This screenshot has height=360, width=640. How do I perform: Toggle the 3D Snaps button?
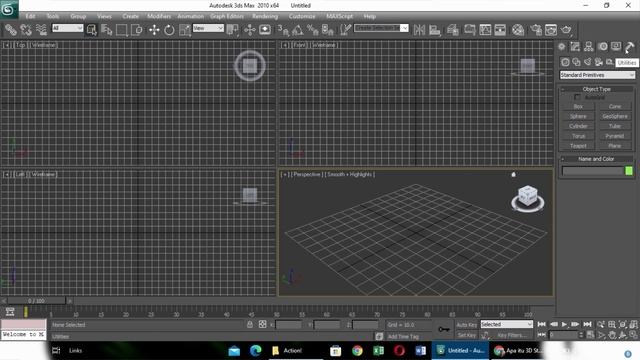coord(283,30)
